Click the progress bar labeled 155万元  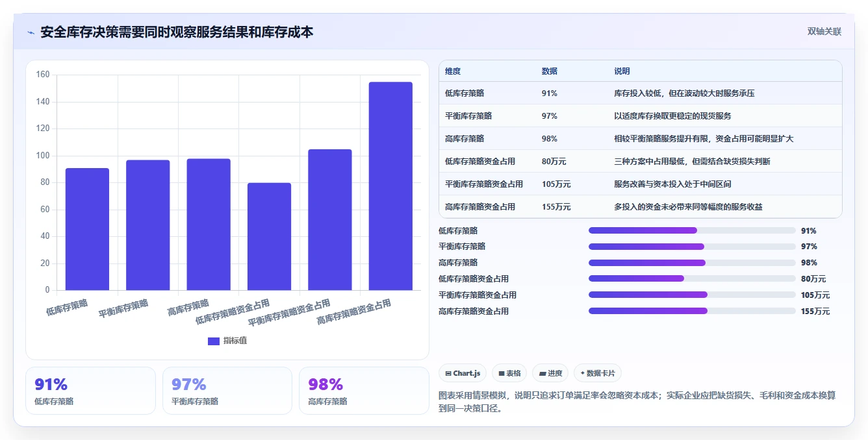pos(692,311)
